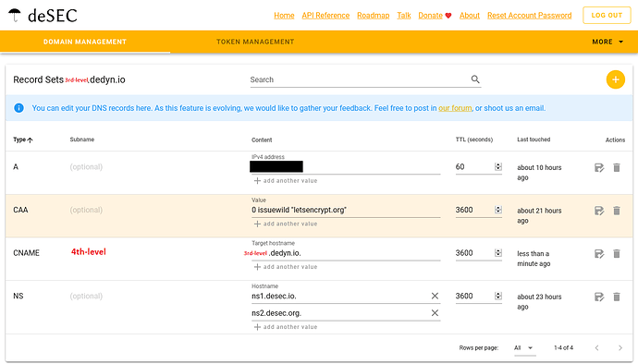Image resolution: width=638 pixels, height=364 pixels.
Task: Edit TTL value 3600 for CAA record
Action: [x=474, y=210]
